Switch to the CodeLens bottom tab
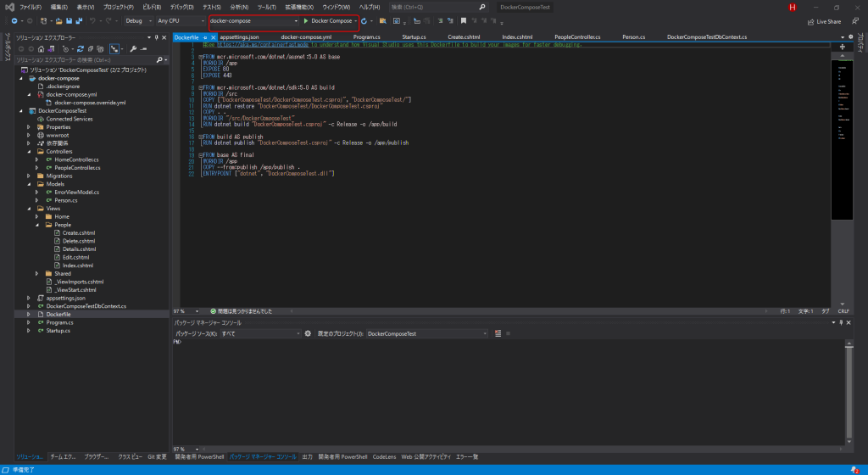Viewport: 868px width, 475px height. click(384, 456)
